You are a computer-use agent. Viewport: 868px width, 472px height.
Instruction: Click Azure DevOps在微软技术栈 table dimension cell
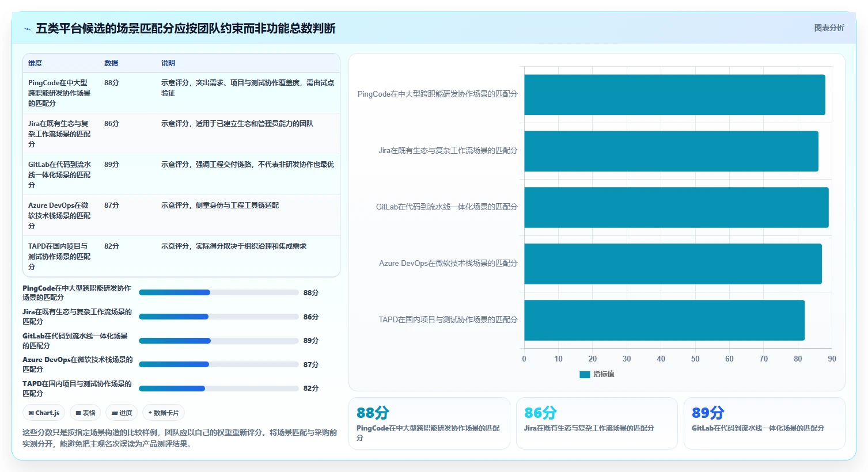(60, 216)
